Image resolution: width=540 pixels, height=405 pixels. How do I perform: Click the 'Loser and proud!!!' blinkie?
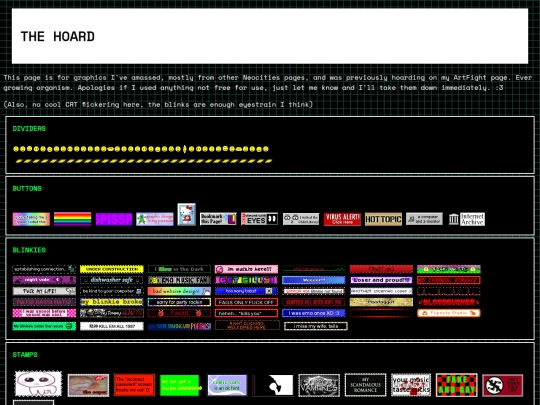[x=381, y=280]
